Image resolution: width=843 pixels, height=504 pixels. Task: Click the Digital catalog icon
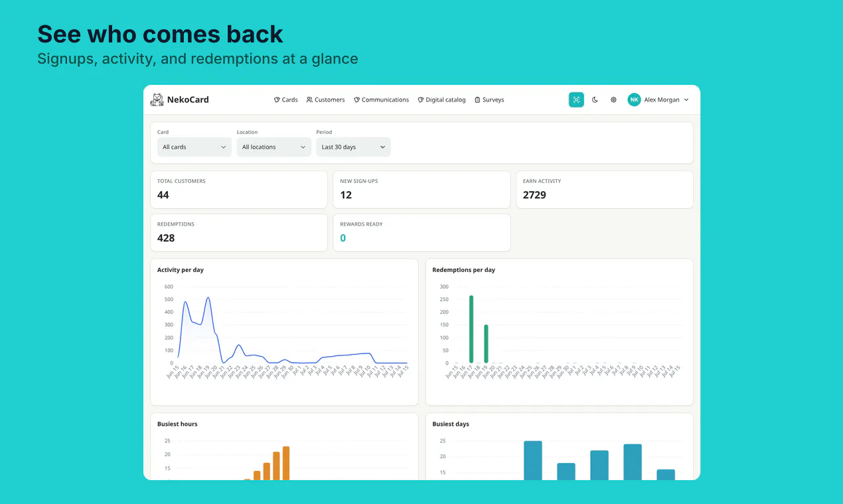click(x=420, y=99)
